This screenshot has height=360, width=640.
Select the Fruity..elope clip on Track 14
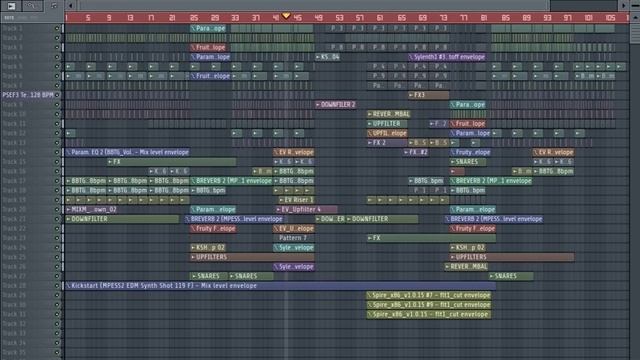tap(470, 152)
